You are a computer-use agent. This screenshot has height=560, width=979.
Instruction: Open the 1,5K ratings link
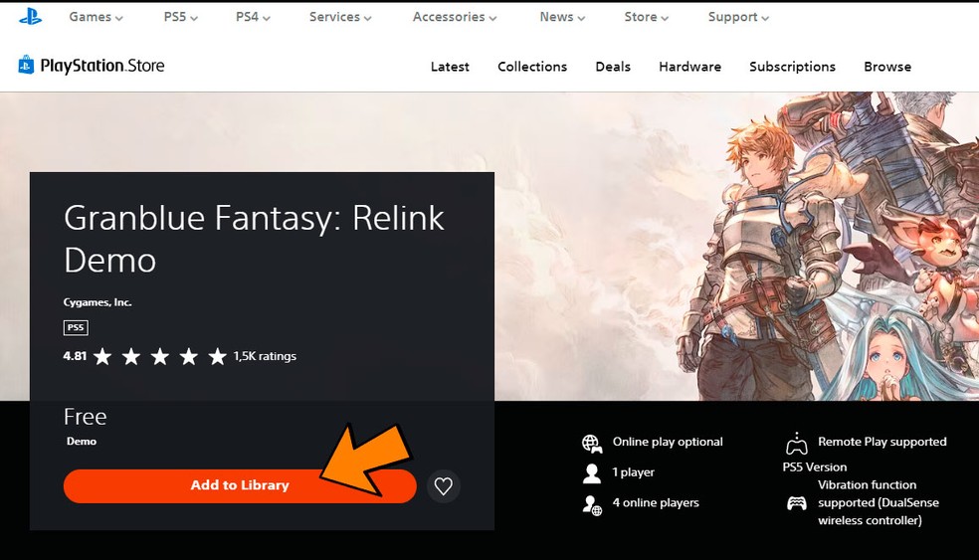pos(265,356)
